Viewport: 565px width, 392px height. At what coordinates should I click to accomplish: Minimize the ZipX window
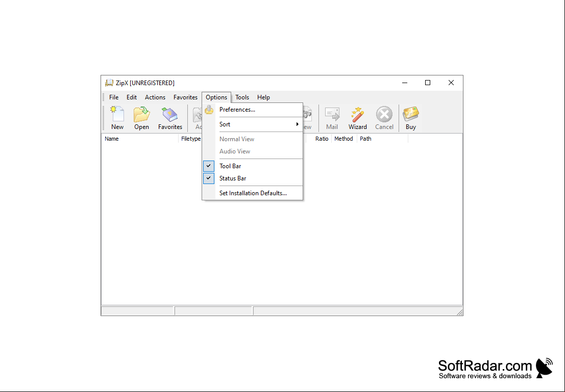[x=405, y=83]
